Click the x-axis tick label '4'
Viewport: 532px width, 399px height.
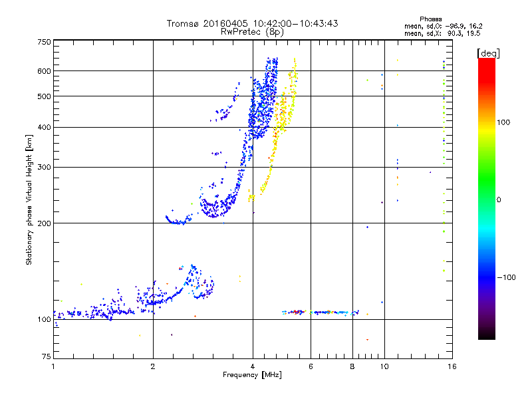point(253,366)
